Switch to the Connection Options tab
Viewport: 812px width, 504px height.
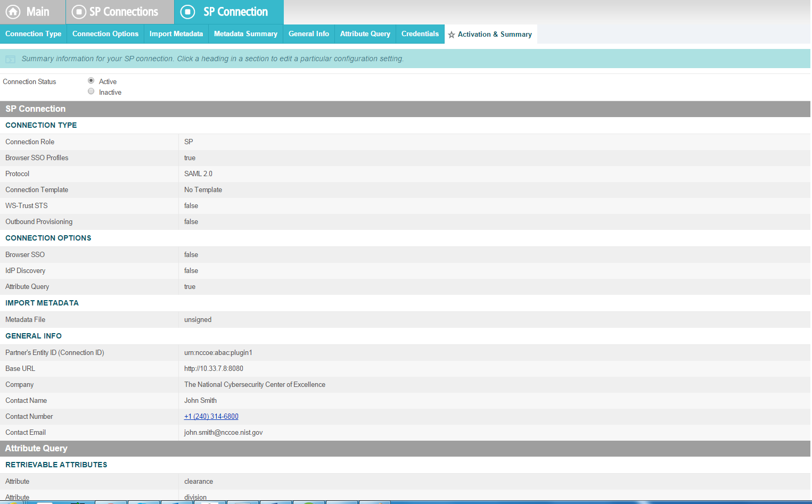coord(105,34)
